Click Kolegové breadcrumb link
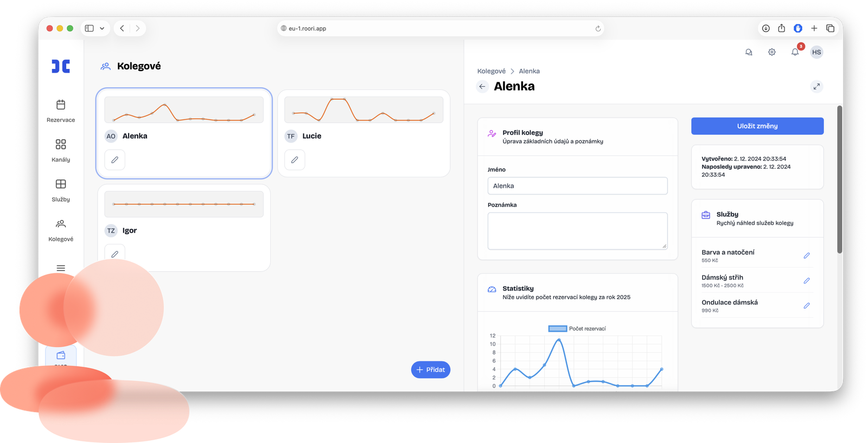 pyautogui.click(x=491, y=71)
